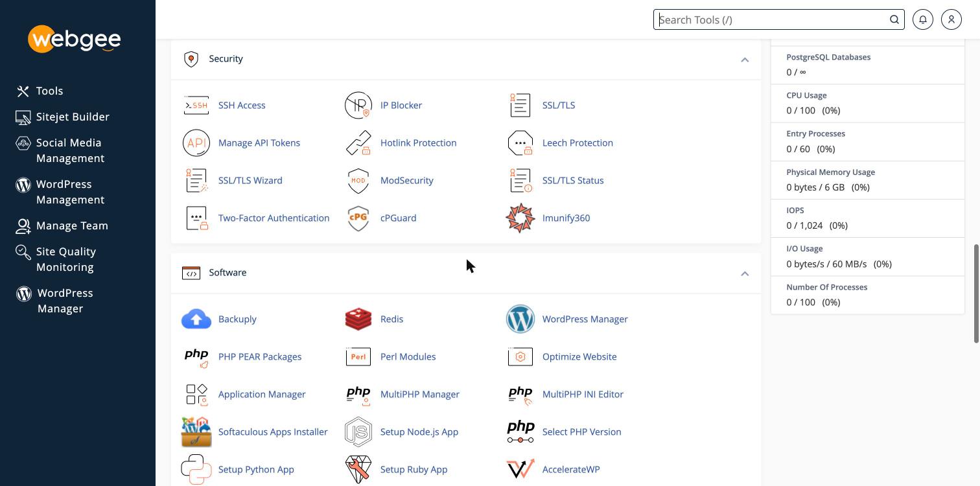Open the Setup Python App icon
The height and width of the screenshot is (486, 980).
pyautogui.click(x=196, y=469)
